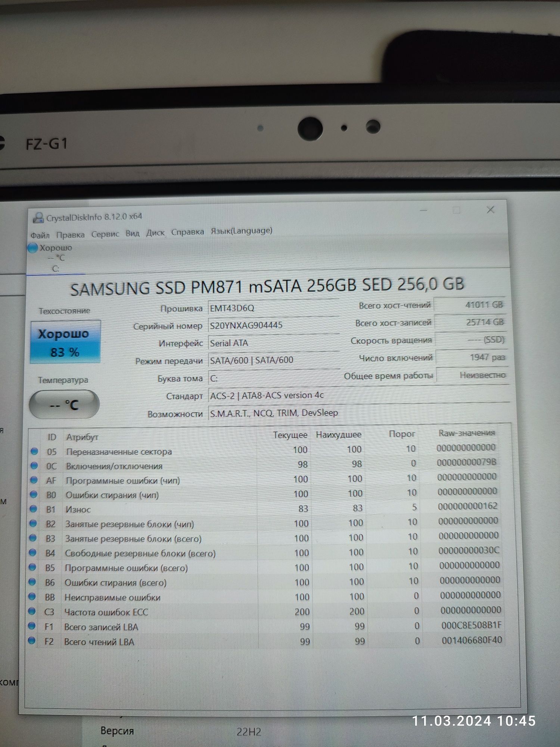Click the blue status dot for attribute B6
560x747 pixels.
pyautogui.click(x=32, y=582)
